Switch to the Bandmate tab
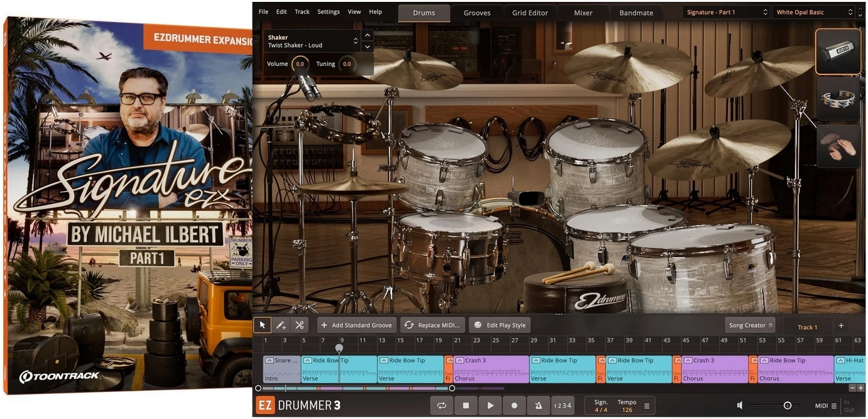 (636, 13)
